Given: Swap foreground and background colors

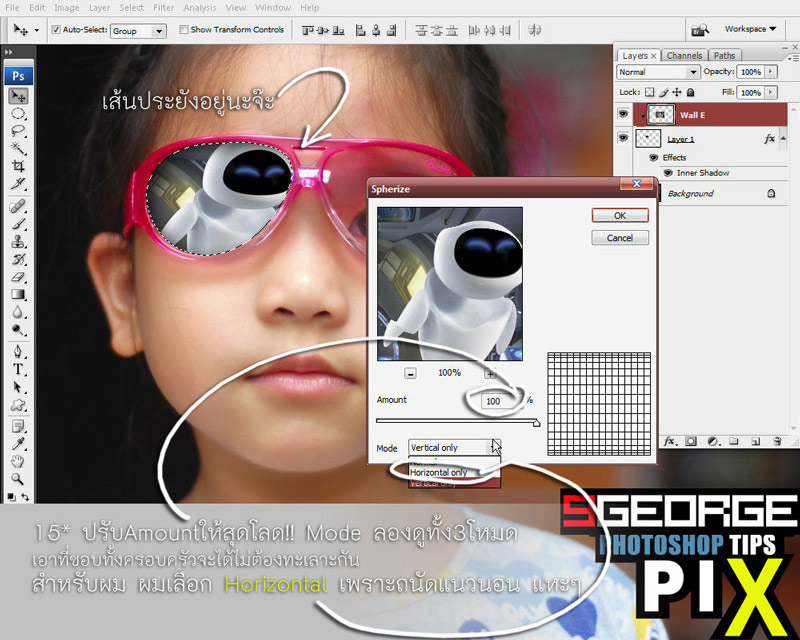Looking at the screenshot, I should [25, 496].
